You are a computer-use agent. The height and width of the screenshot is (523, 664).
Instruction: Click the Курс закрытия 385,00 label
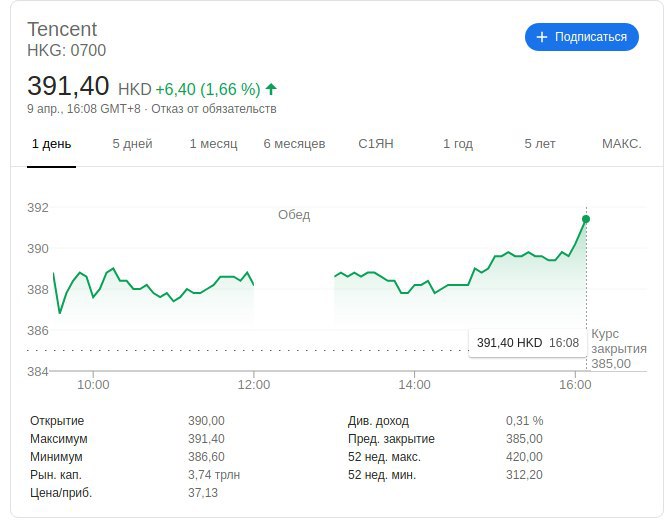click(619, 349)
